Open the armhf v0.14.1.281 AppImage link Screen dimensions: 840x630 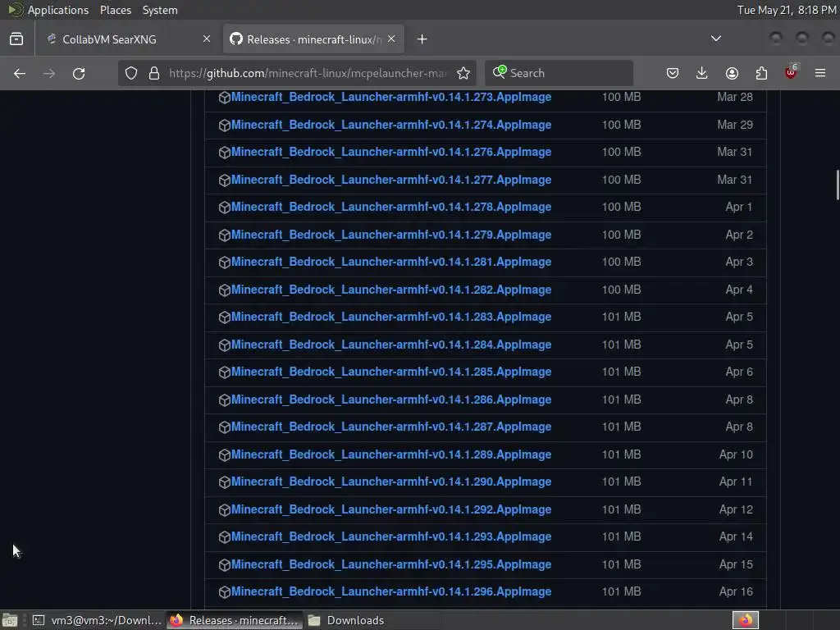click(391, 262)
